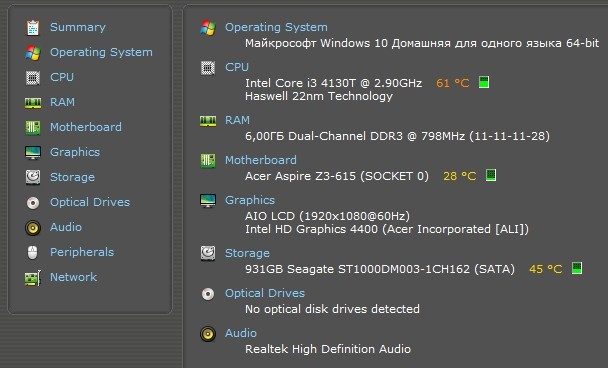Click the 45 °C storage temperature value

[x=546, y=269]
